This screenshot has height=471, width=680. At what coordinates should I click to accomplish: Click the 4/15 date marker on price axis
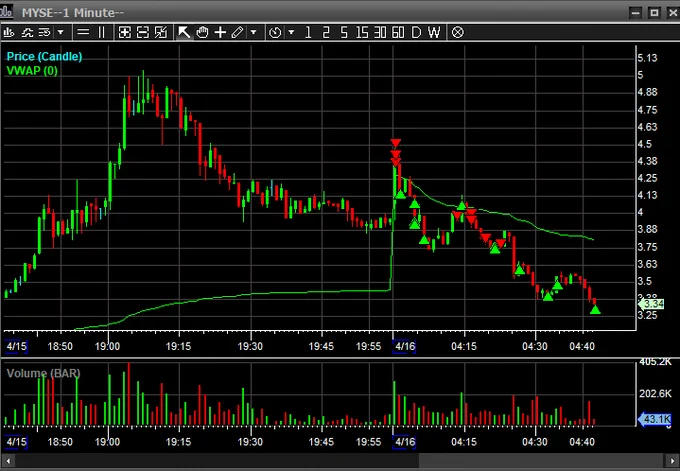(16, 346)
